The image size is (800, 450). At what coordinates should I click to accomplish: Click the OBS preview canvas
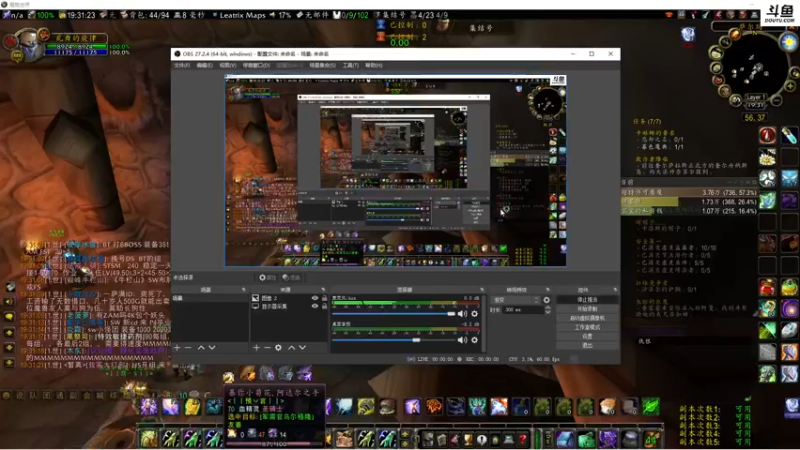click(x=395, y=170)
